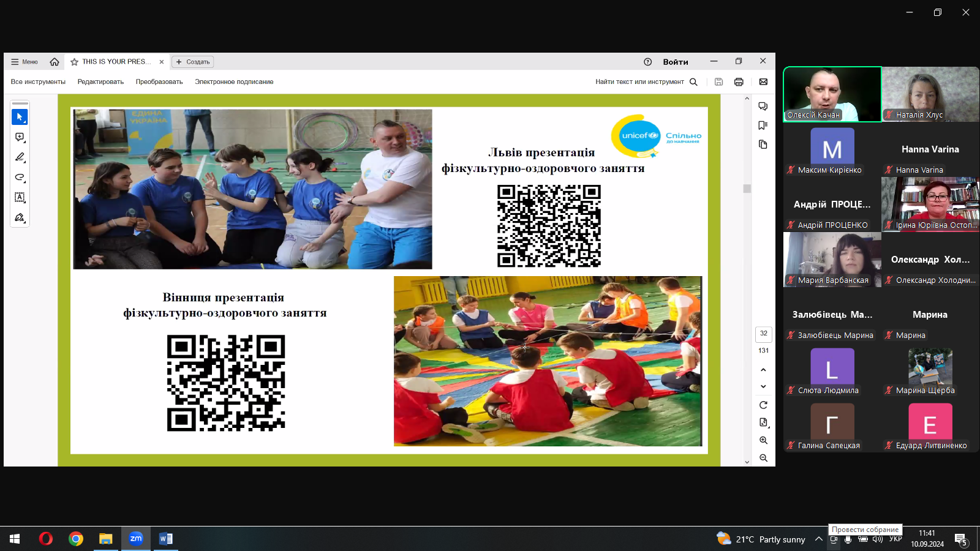Open the Меню hamburger menu
The height and width of the screenshot is (551, 980).
point(24,62)
